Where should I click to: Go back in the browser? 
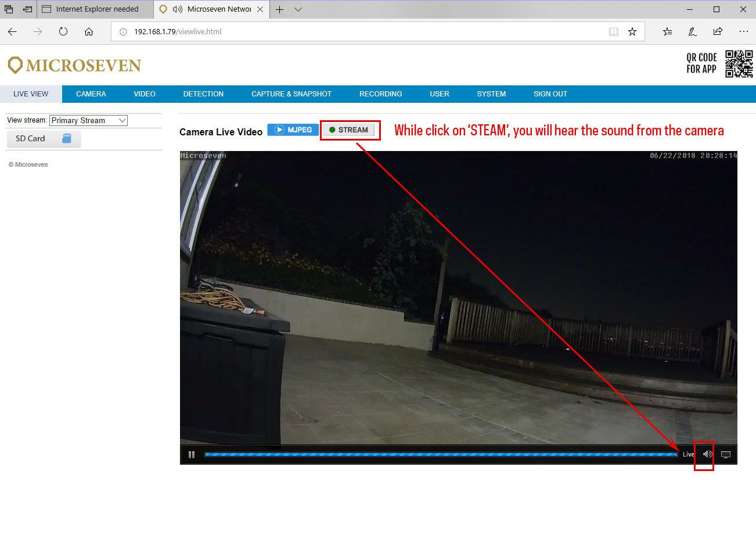tap(12, 31)
